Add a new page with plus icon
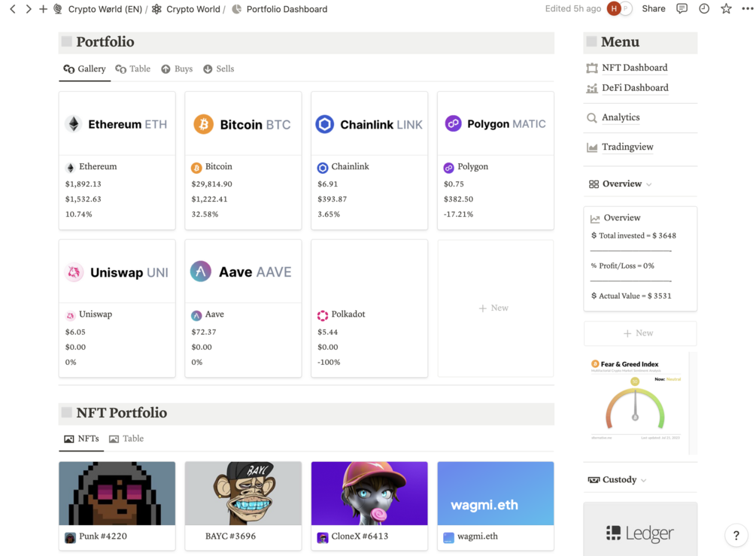Image resolution: width=756 pixels, height=556 pixels. tap(43, 9)
